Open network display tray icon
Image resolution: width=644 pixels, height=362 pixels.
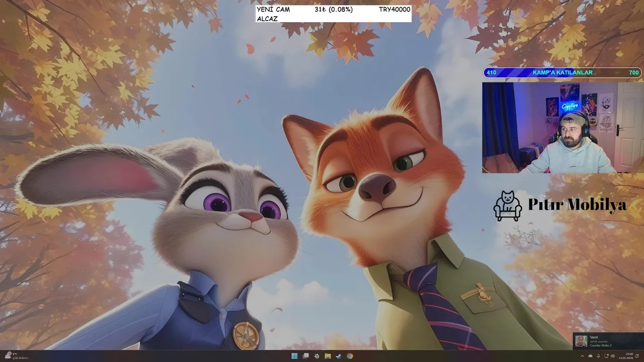click(606, 356)
